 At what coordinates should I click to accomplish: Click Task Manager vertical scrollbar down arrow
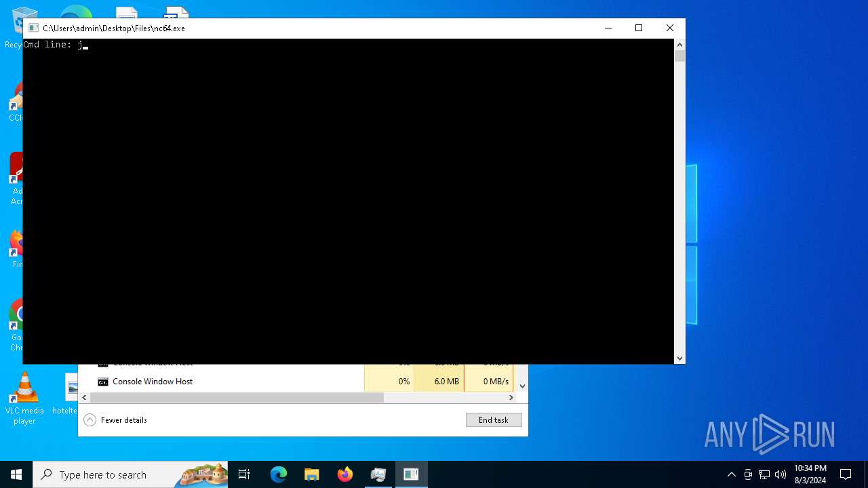(522, 386)
